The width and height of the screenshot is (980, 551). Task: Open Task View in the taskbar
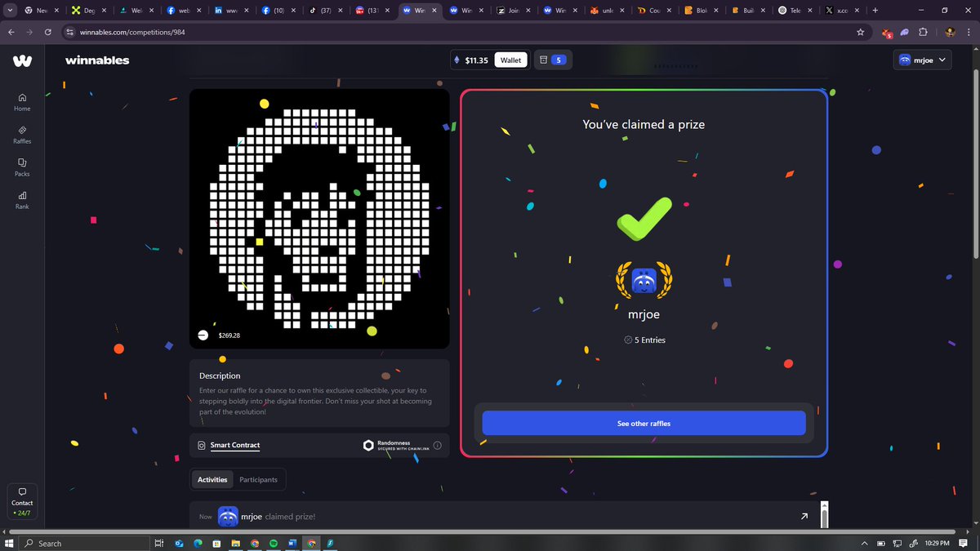tap(159, 543)
